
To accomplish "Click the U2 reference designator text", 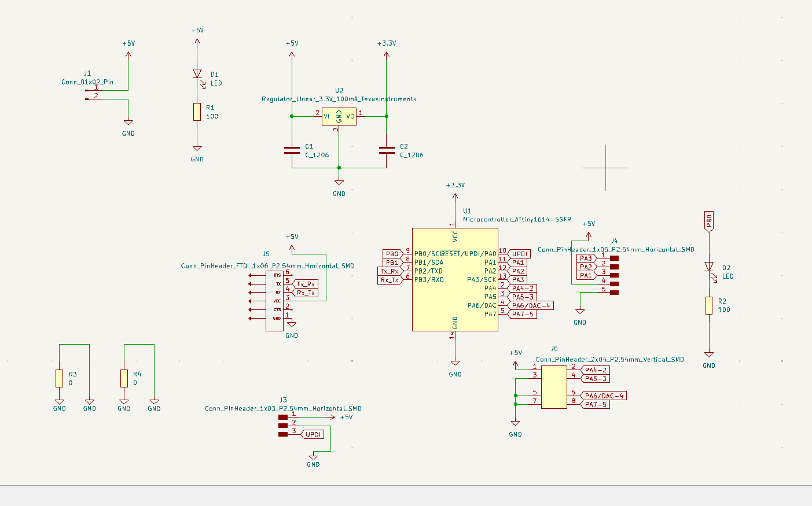I will point(339,91).
